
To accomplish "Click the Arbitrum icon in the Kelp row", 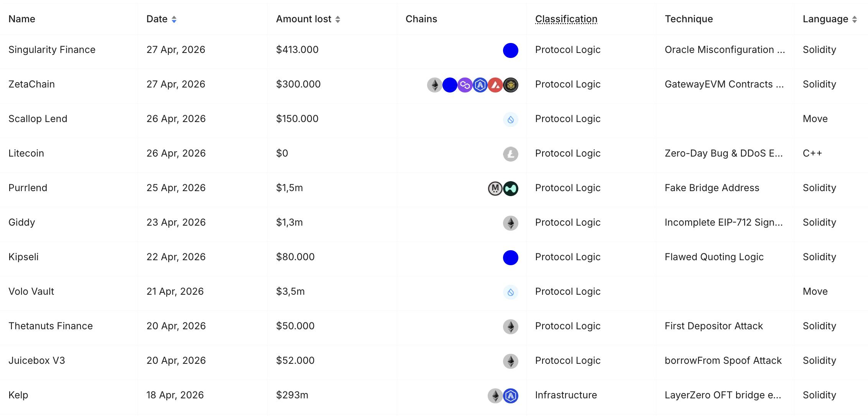I will pos(511,396).
